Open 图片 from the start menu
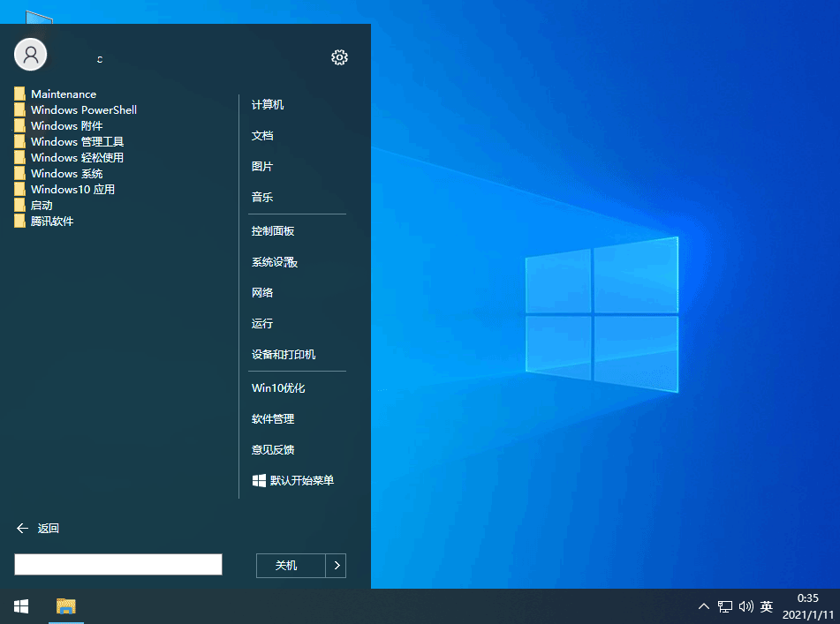 point(262,167)
